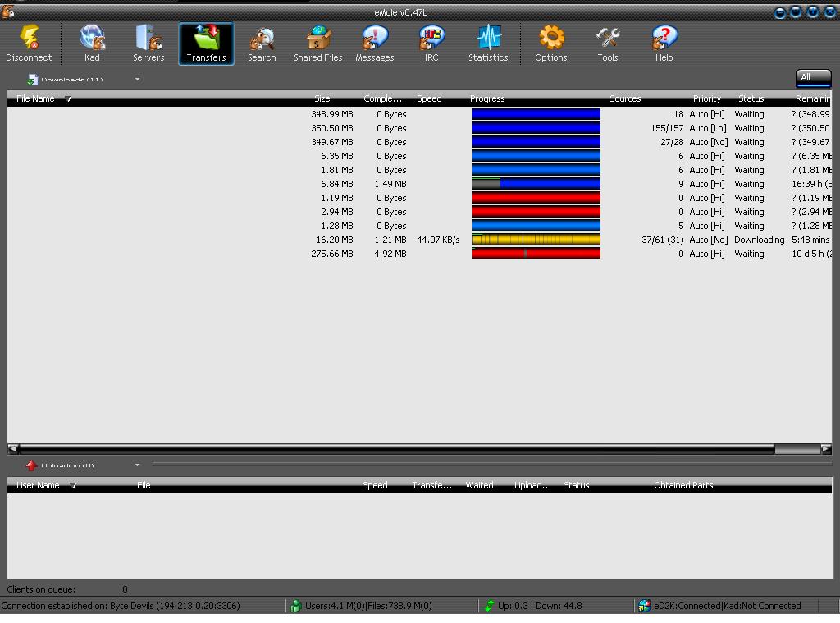Select the 1.19 MB download row
The image size is (840, 623).
419,198
